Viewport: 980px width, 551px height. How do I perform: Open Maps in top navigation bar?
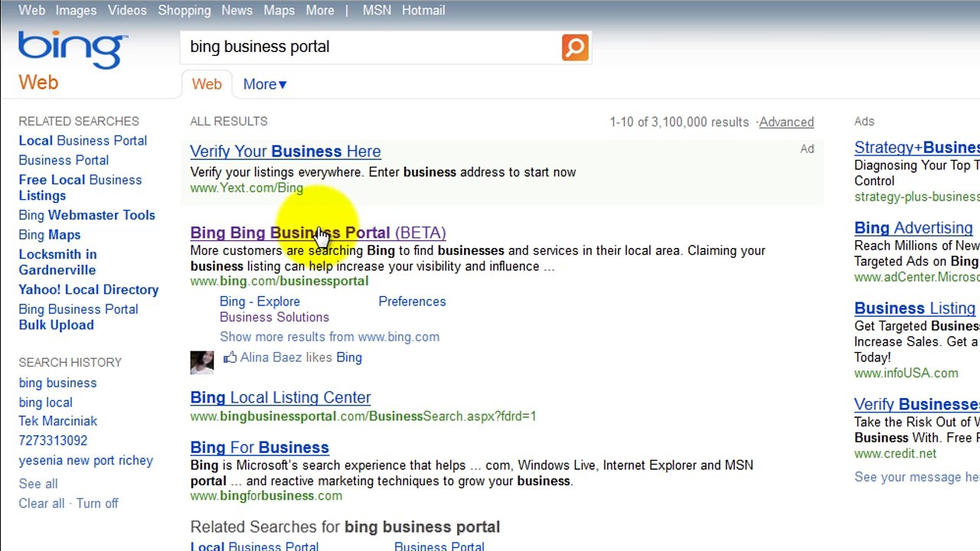pos(279,10)
